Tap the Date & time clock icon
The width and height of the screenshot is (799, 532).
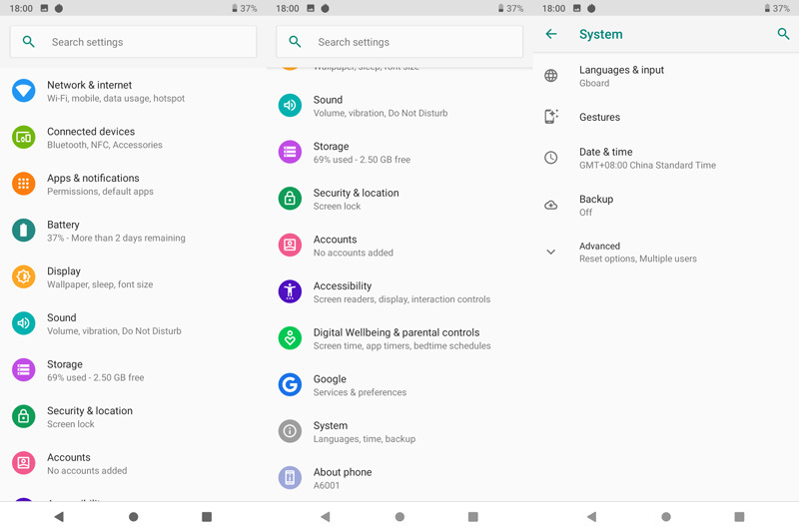pyautogui.click(x=551, y=158)
